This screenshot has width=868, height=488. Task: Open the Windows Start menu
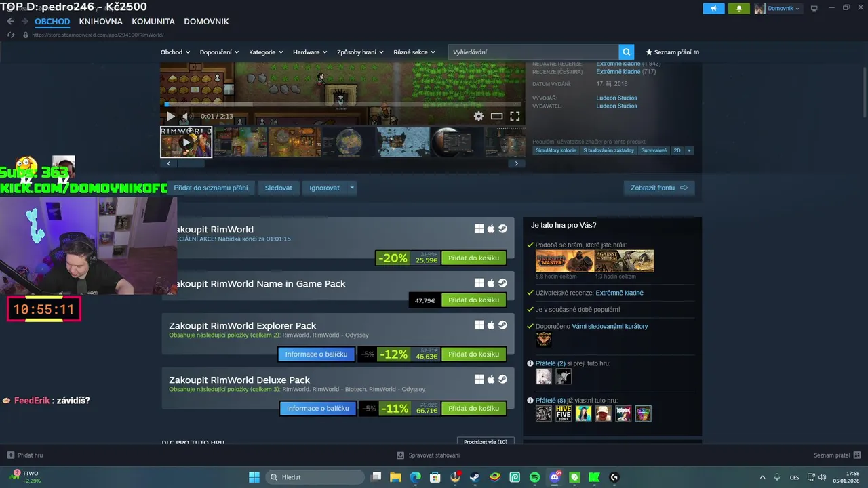point(254,477)
